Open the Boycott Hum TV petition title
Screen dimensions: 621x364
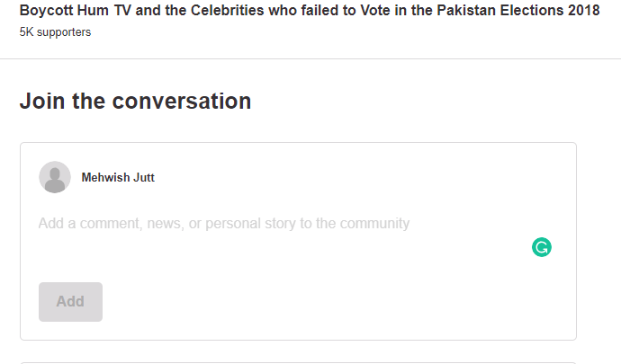pyautogui.click(x=310, y=10)
